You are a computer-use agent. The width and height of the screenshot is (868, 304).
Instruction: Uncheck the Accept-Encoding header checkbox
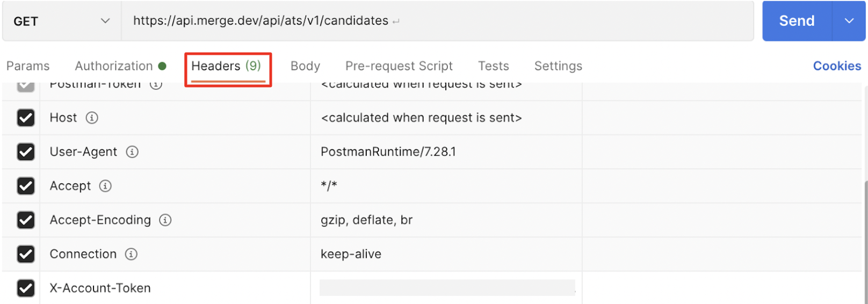(26, 220)
